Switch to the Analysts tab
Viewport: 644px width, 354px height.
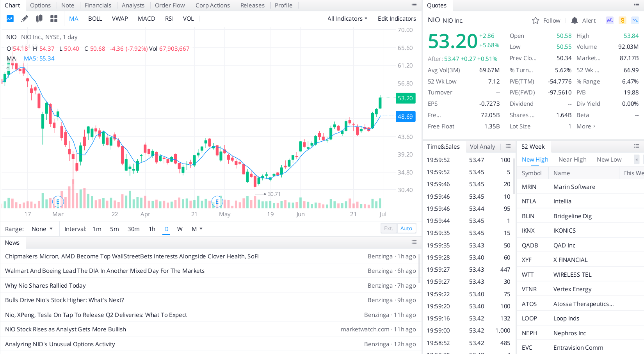point(133,5)
